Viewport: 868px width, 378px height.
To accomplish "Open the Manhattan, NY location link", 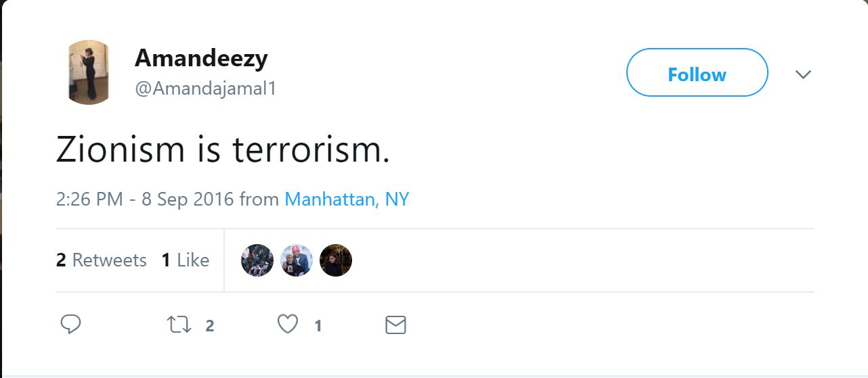I will click(x=347, y=199).
